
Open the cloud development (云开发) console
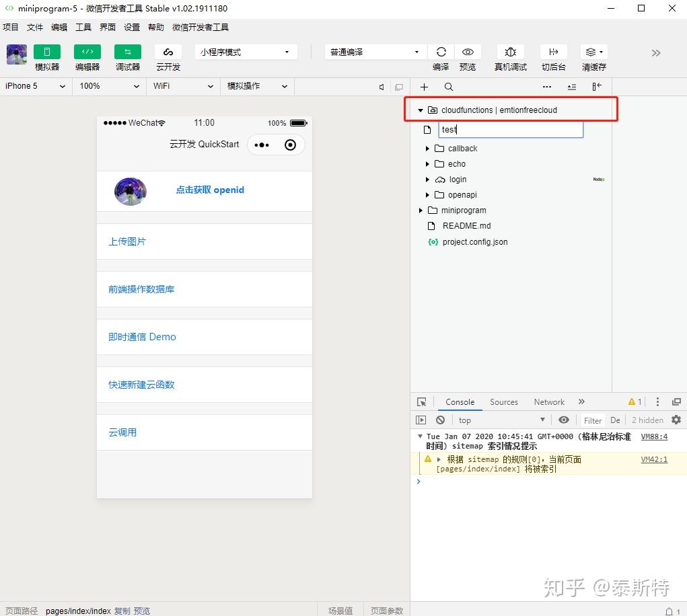pyautogui.click(x=168, y=52)
